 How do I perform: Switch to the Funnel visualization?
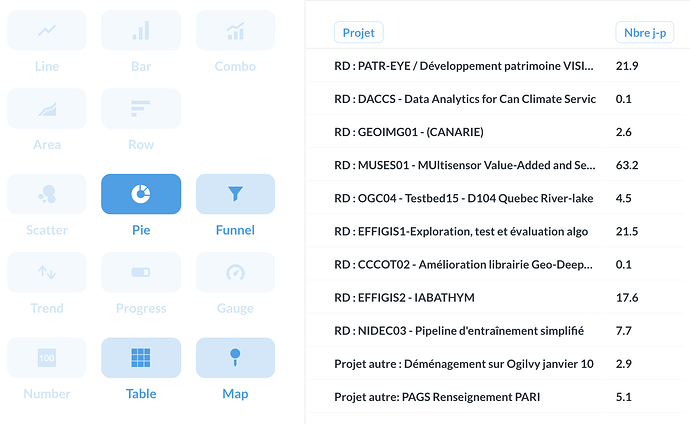click(235, 194)
